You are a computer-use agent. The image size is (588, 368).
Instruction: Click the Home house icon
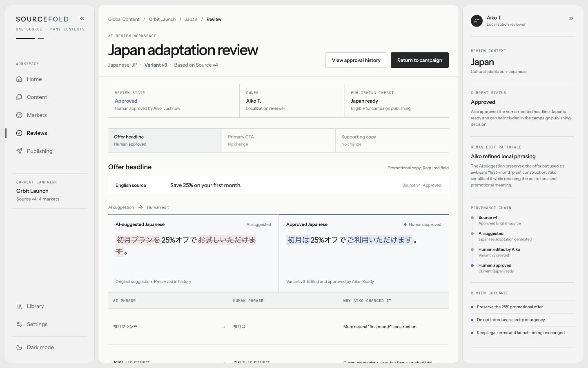(19, 79)
